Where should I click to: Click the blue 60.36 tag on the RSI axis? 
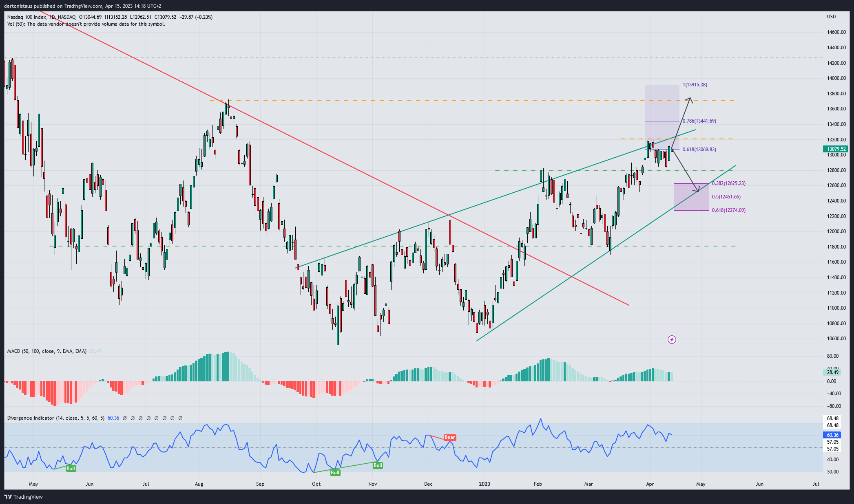pos(832,435)
